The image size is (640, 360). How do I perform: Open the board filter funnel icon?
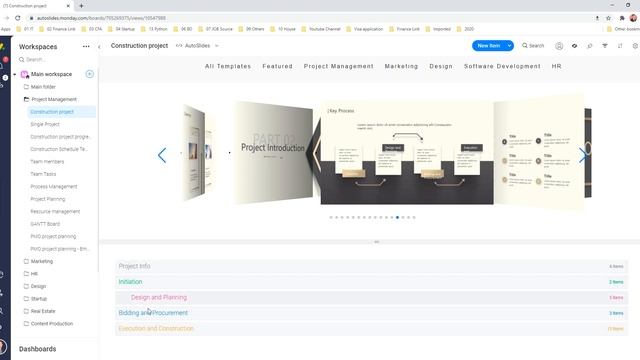pyautogui.click(x=605, y=46)
